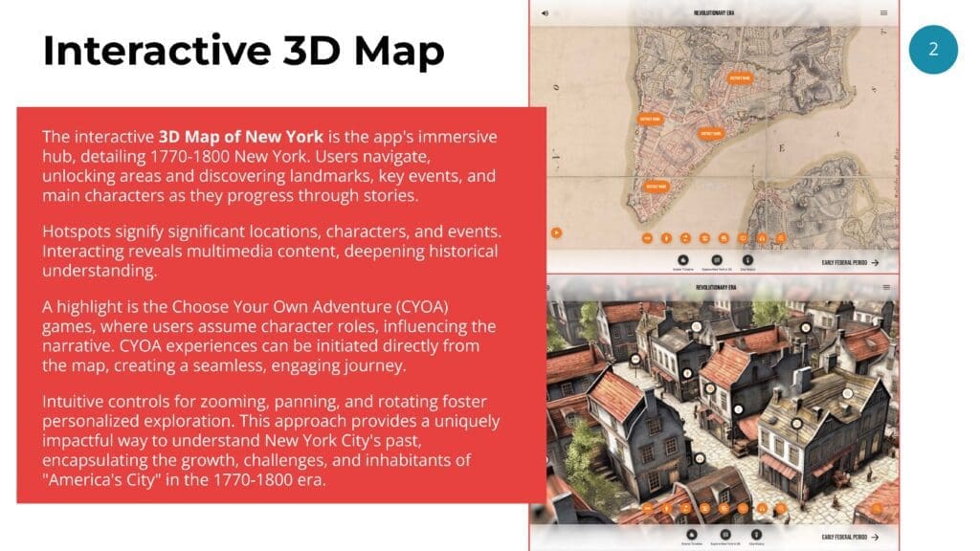Toggle the rightmost orange filter icon on 2D map
The image size is (980, 551).
click(x=781, y=236)
